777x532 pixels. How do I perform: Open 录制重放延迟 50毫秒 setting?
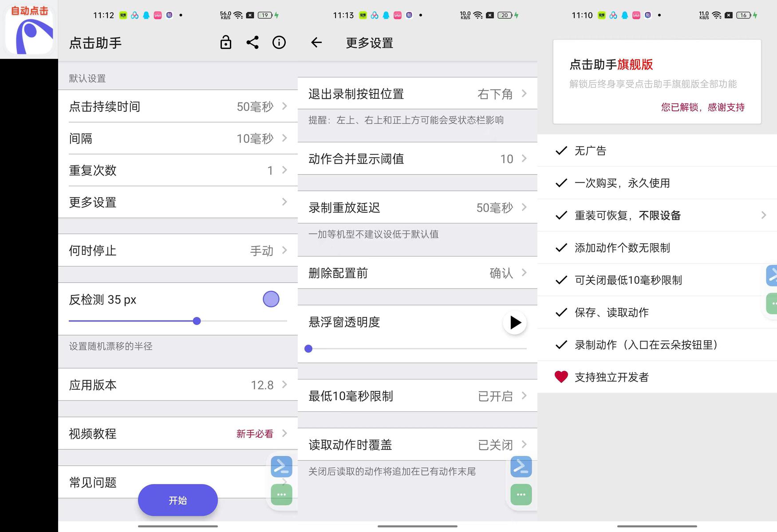[418, 207]
